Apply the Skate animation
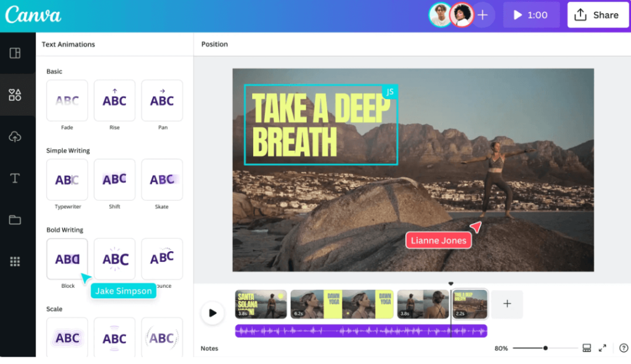The width and height of the screenshot is (631, 364). [x=161, y=179]
